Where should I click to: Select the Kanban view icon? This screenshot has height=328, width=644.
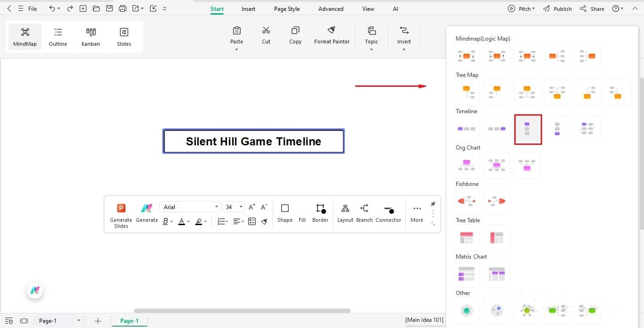(x=91, y=36)
